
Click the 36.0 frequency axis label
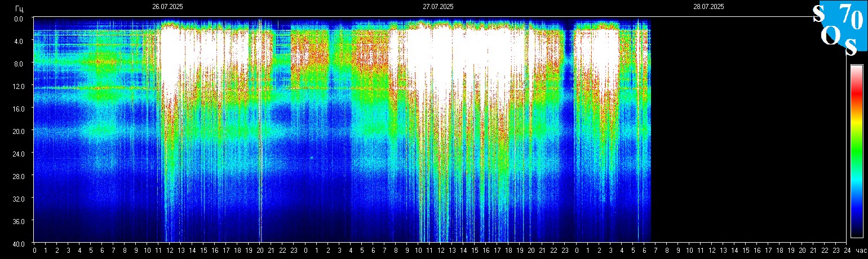17,221
